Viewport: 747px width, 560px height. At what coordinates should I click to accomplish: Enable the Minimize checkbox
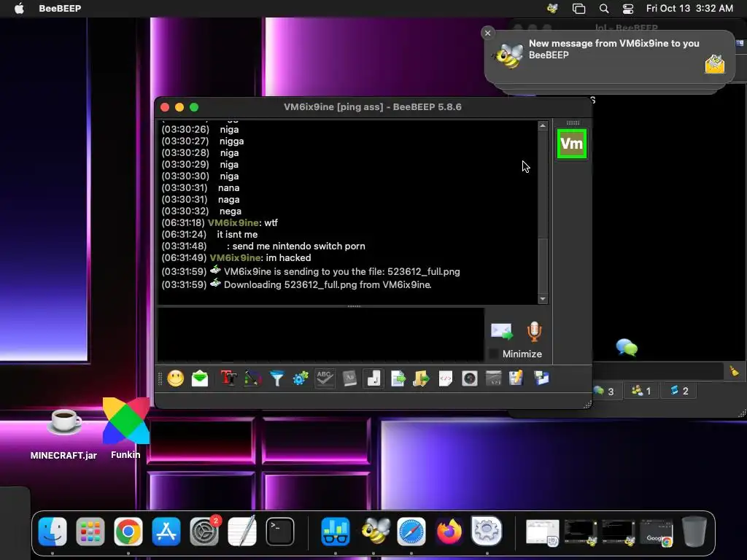[494, 354]
